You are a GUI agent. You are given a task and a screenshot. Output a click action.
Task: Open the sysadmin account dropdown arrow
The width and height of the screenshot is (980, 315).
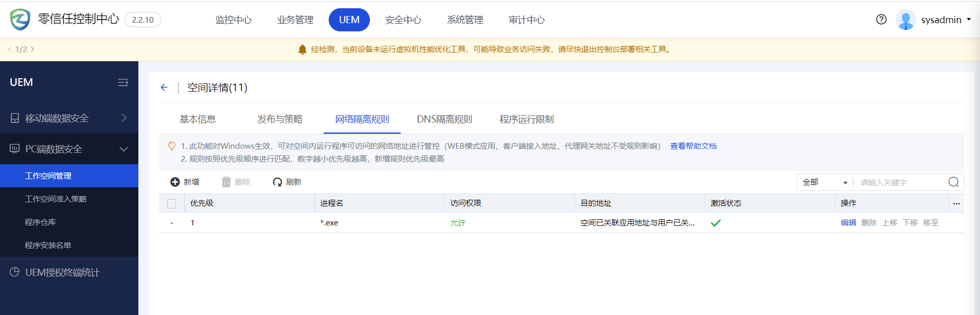[969, 20]
